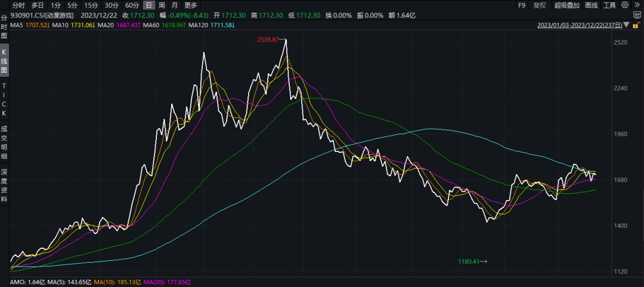Screen dimensions: 644x287
Task: Click the F9 button
Action: point(522,5)
